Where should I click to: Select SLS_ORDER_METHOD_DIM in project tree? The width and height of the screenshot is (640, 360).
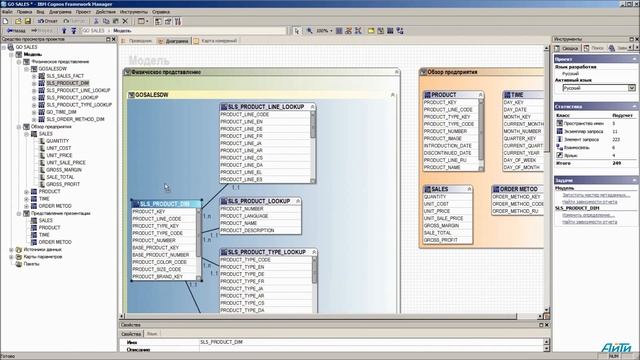pyautogui.click(x=75, y=119)
